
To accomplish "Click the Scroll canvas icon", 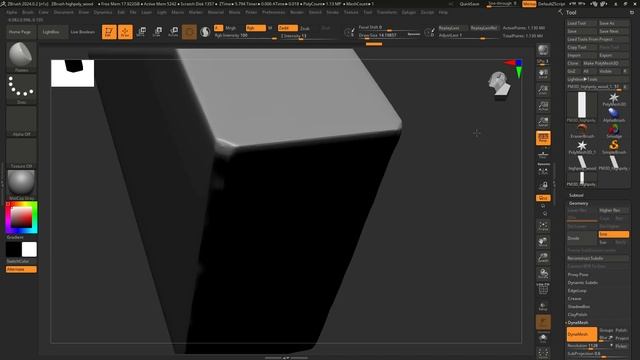I will pos(543,74).
